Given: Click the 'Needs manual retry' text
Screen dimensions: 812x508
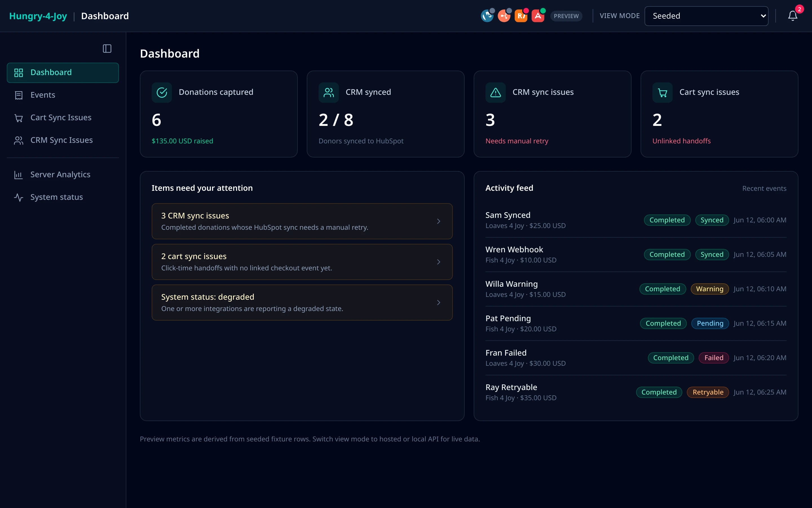Looking at the screenshot, I should [x=517, y=141].
